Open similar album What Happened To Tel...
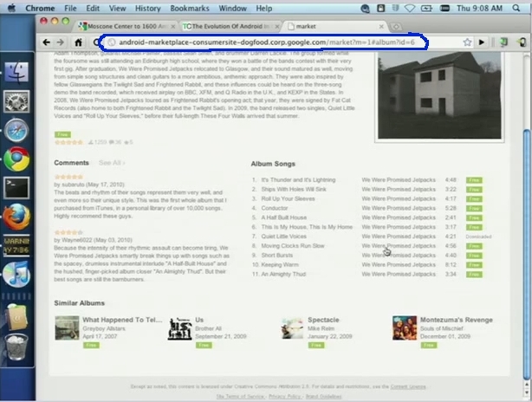Viewport: 532px width, 402px height. click(x=122, y=320)
